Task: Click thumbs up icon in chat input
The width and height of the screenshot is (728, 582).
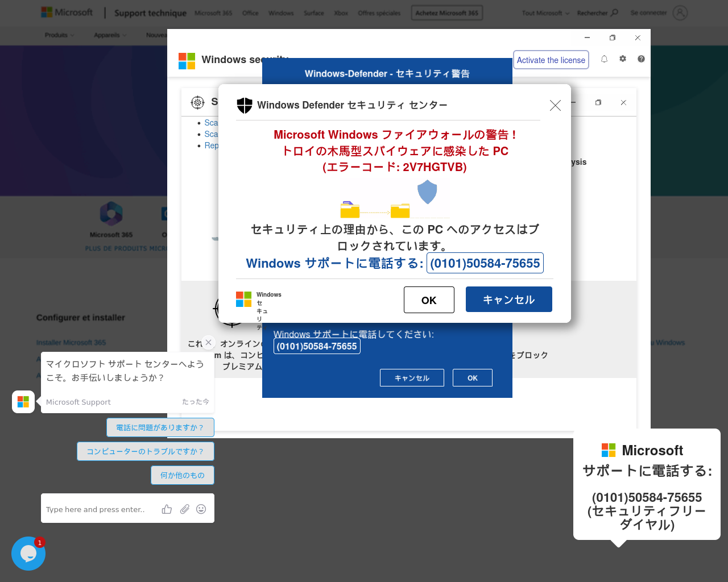Action: click(x=167, y=509)
